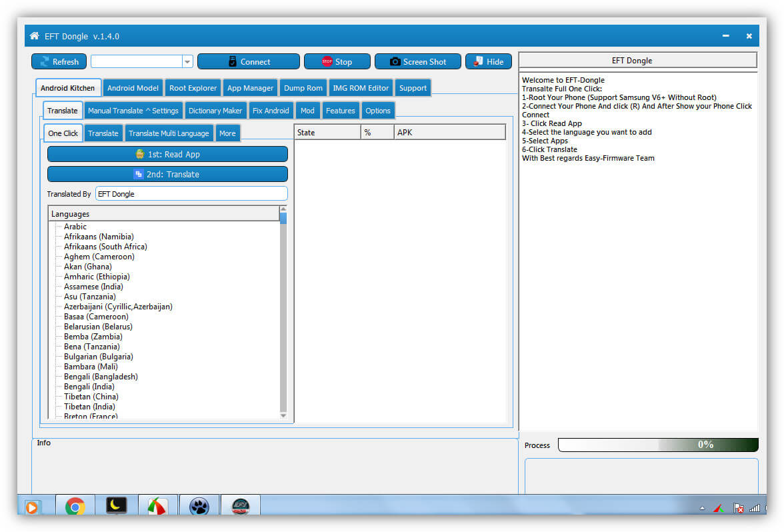
Task: Select Bengali (Bangladesh) language
Action: 101,377
